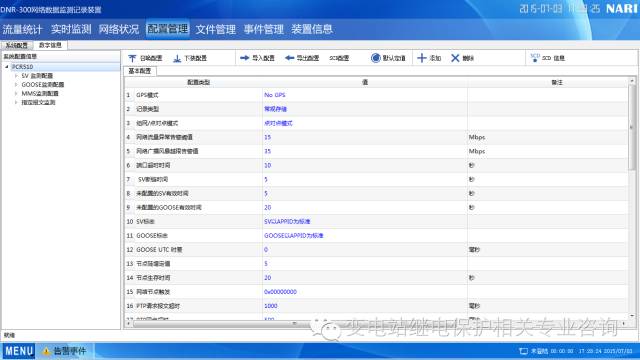Add an entry with the 添加 plus icon

tap(422, 58)
